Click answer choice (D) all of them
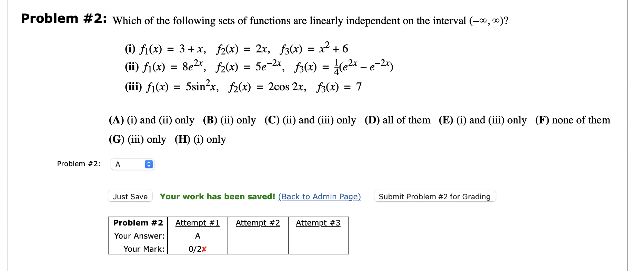644x271 pixels. click(397, 120)
